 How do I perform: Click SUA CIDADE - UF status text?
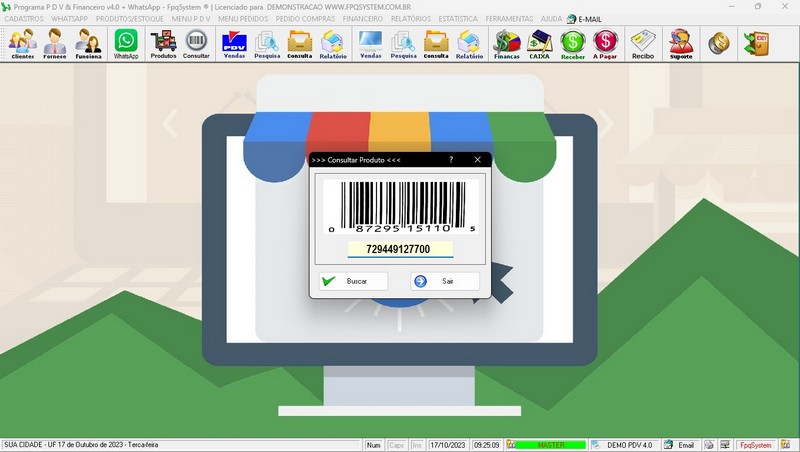81,445
